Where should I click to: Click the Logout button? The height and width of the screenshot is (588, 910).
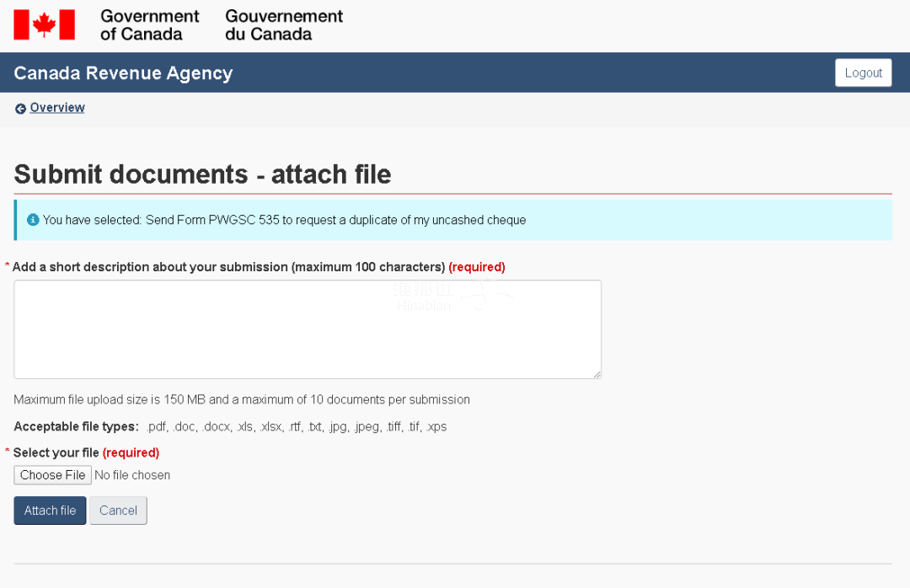863,72
